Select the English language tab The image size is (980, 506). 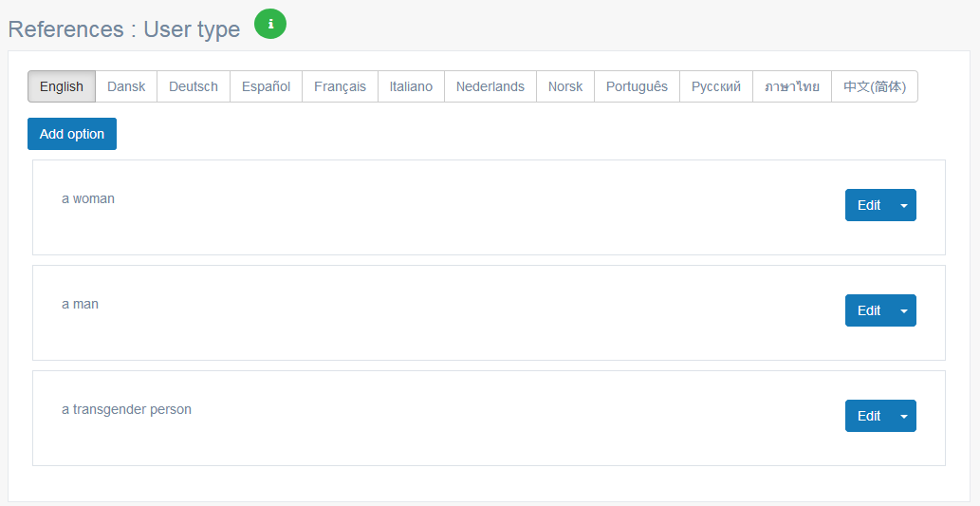(62, 86)
